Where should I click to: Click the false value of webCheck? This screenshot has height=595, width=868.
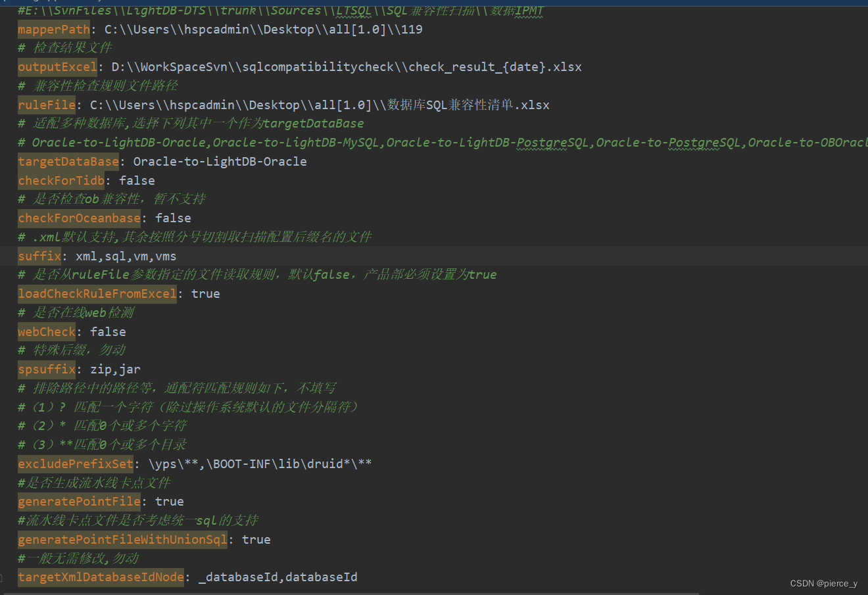point(107,331)
